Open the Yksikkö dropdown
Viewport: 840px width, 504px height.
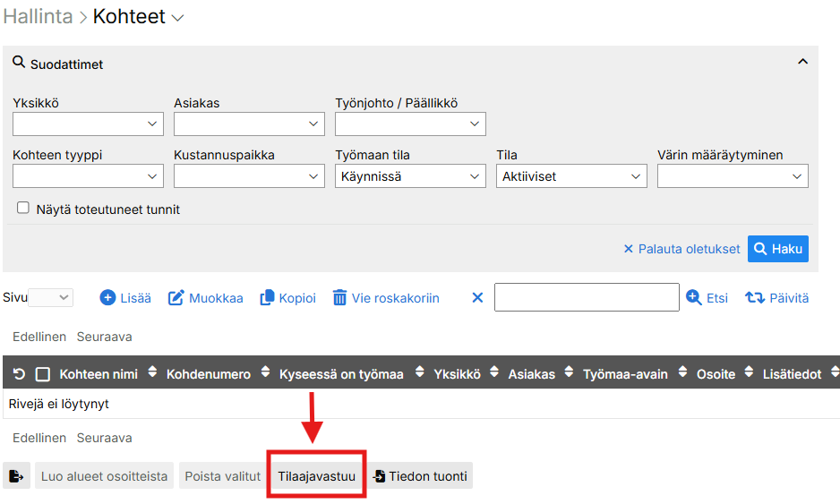click(x=88, y=124)
